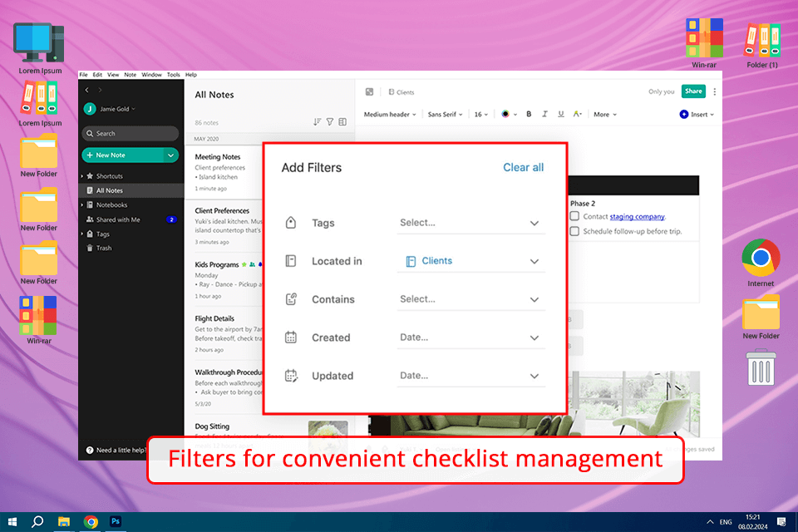Open the Clients notebook breadcrumb
This screenshot has height=532, width=798.
tap(401, 92)
